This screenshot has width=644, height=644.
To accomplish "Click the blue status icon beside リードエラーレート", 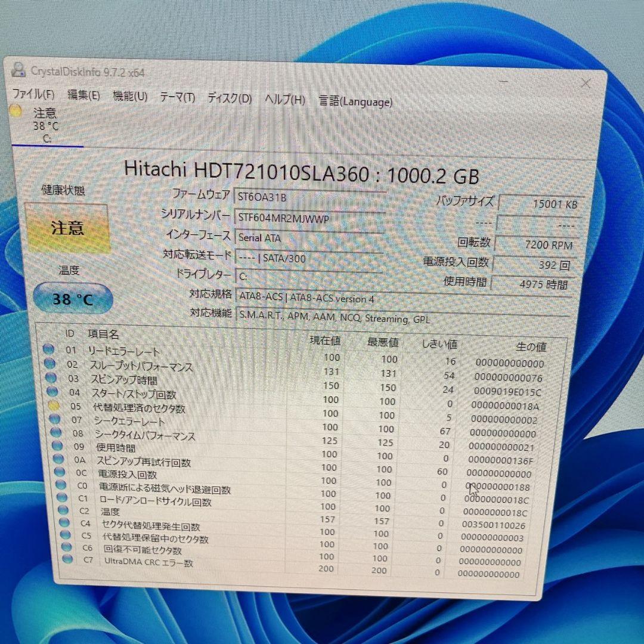I will pyautogui.click(x=50, y=349).
